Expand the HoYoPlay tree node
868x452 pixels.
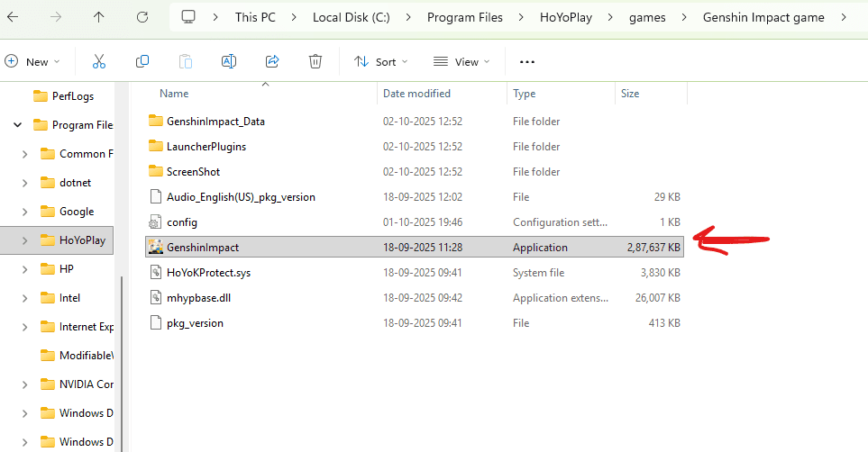click(24, 240)
